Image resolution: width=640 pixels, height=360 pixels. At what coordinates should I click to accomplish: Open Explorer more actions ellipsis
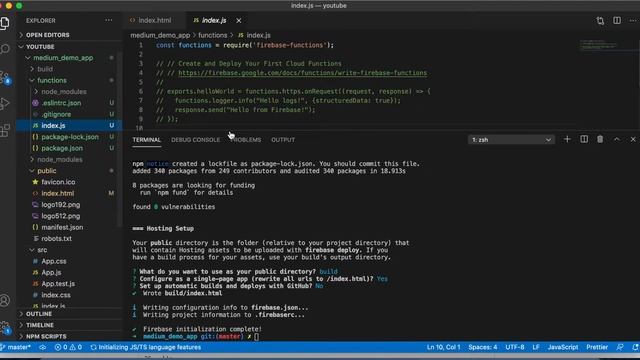point(109,20)
